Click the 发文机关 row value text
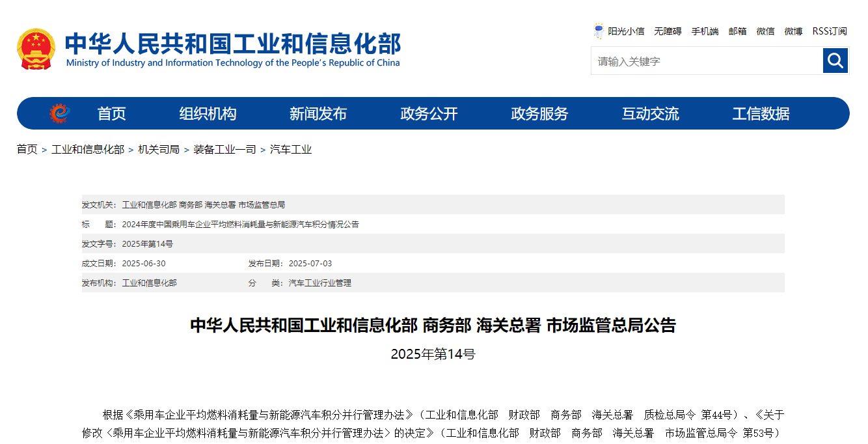The image size is (868, 444). point(204,204)
